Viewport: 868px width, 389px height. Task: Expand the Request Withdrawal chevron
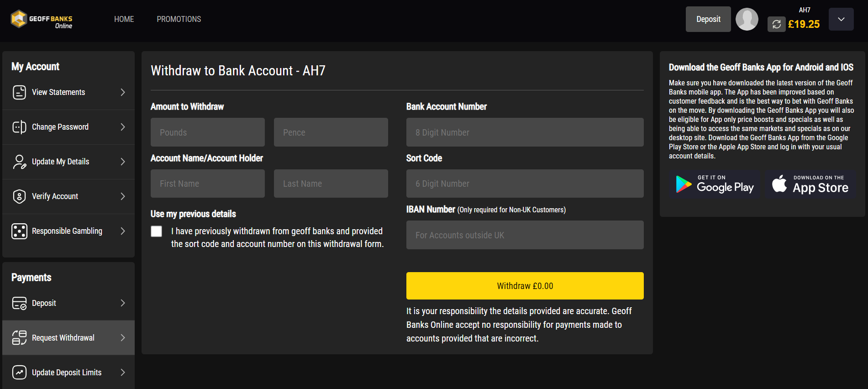point(123,338)
